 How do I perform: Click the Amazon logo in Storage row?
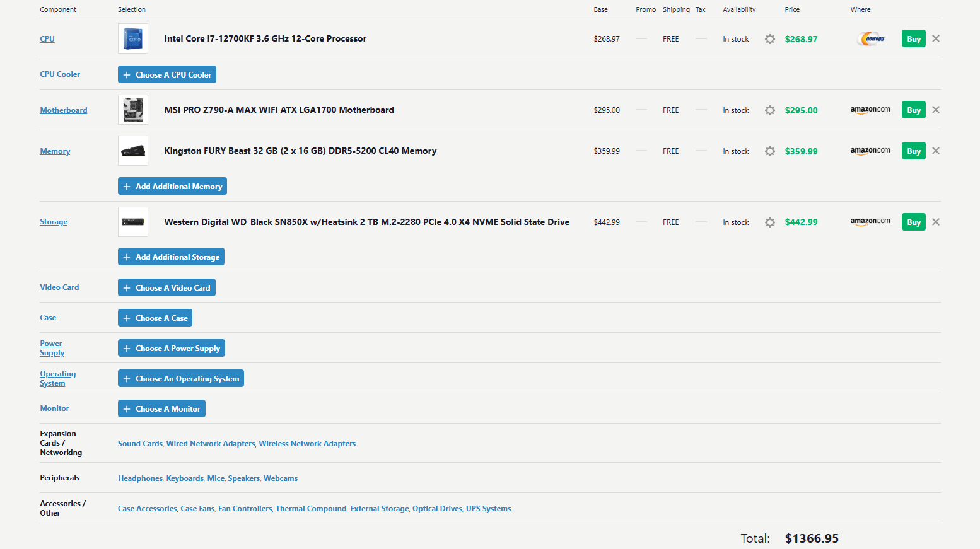(870, 221)
